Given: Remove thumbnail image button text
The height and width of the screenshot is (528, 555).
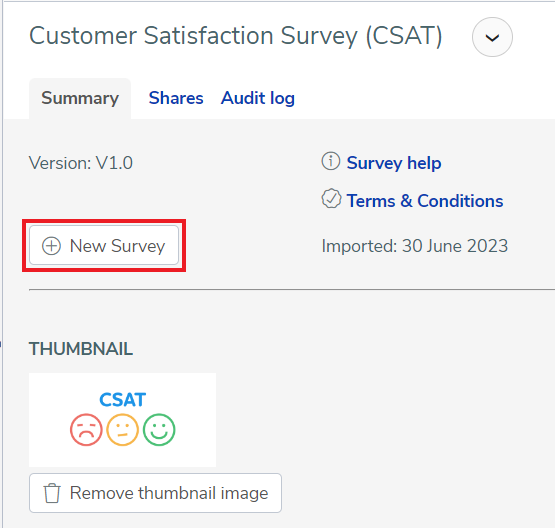Looking at the screenshot, I should 169,493.
